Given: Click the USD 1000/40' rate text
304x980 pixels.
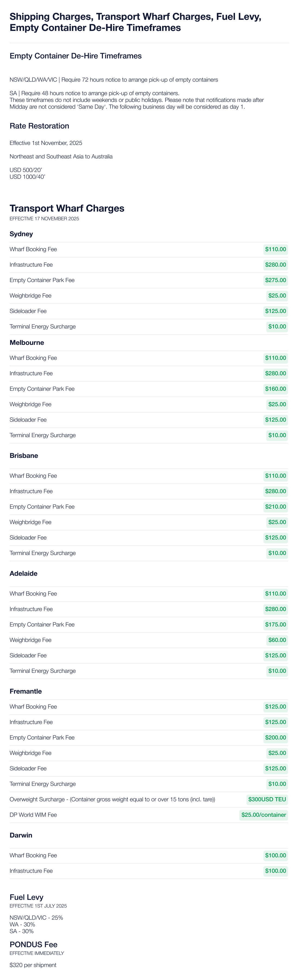Looking at the screenshot, I should [27, 177].
